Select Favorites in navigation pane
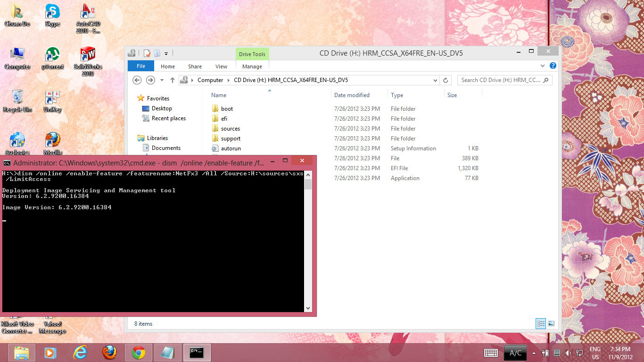Viewport: 644px width, 362px height. click(x=158, y=99)
